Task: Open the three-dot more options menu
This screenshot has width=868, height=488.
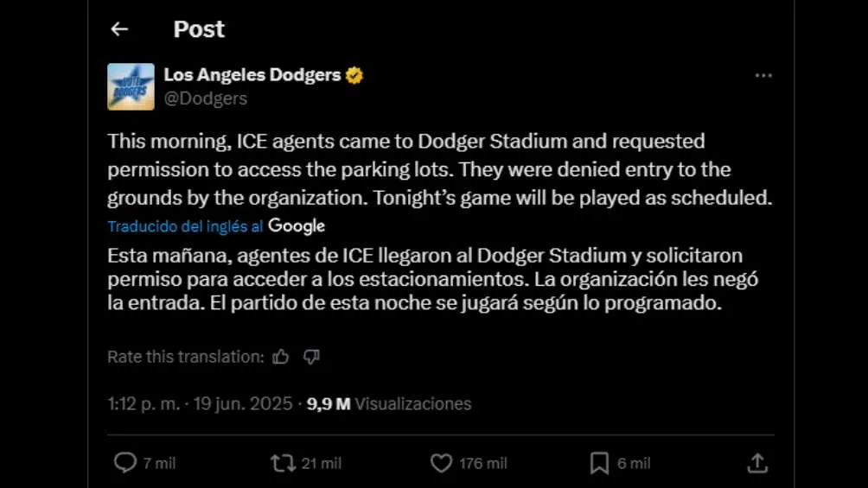Action: click(763, 76)
